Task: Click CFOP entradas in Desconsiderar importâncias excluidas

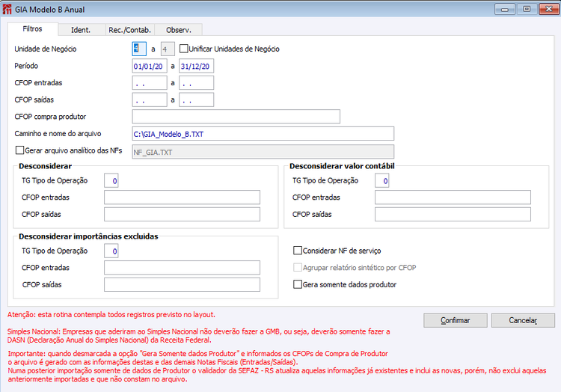Action: pos(182,268)
